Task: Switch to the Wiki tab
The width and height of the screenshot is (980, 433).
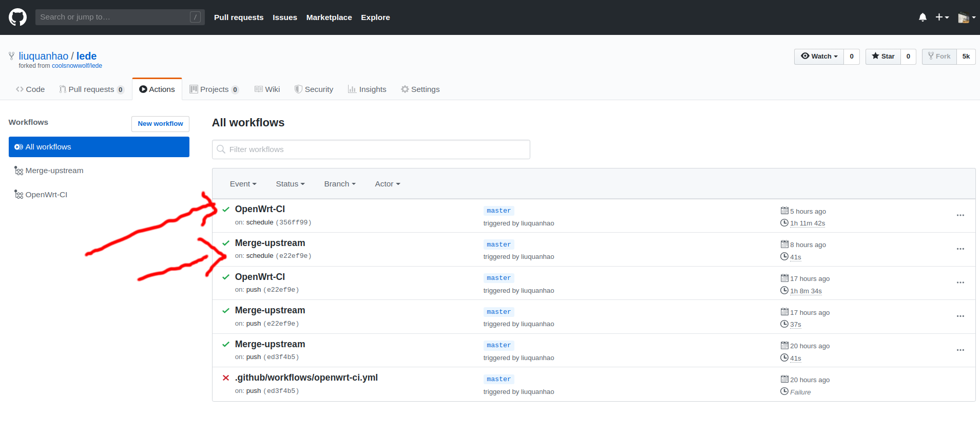Action: 267,89
